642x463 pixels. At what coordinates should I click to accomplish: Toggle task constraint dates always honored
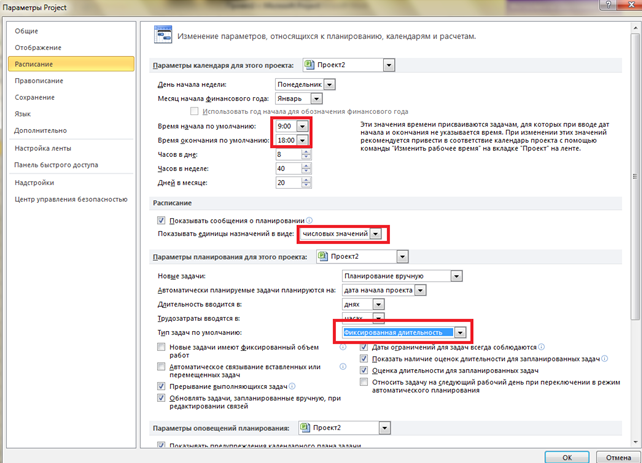[x=364, y=347]
